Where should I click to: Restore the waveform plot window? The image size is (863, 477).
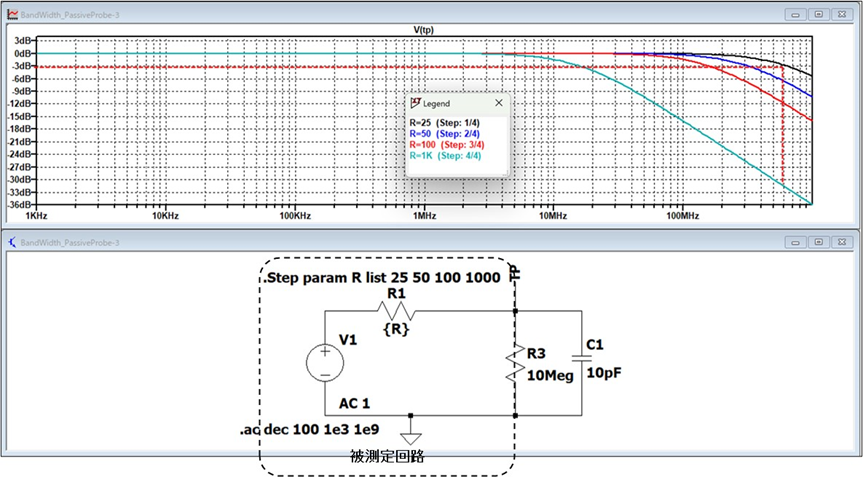point(818,16)
